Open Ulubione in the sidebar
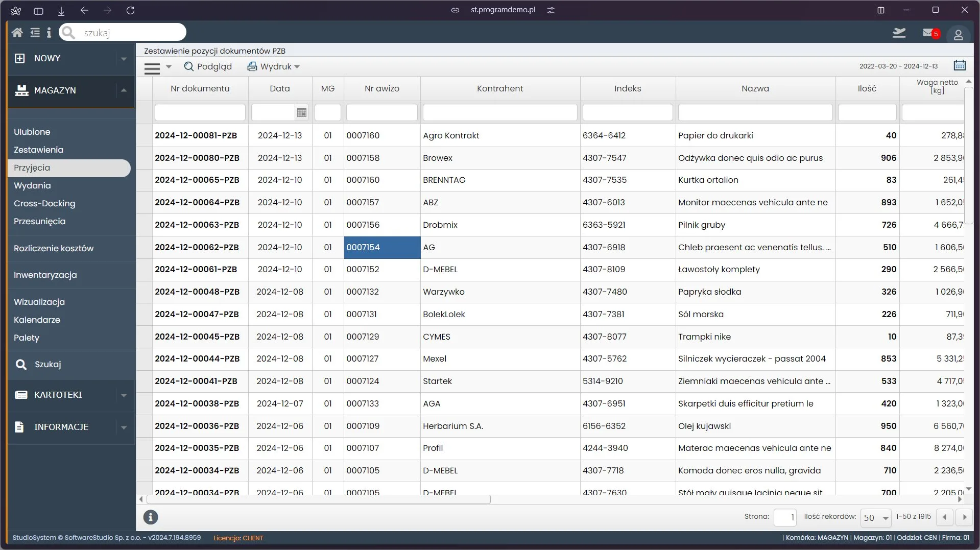 click(x=32, y=132)
